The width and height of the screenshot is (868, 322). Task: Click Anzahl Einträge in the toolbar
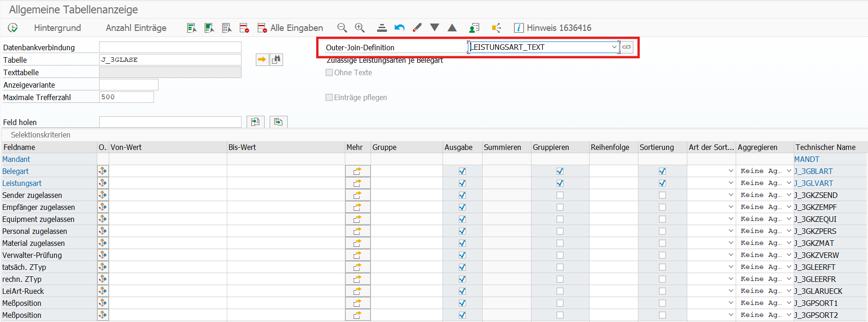pos(136,28)
